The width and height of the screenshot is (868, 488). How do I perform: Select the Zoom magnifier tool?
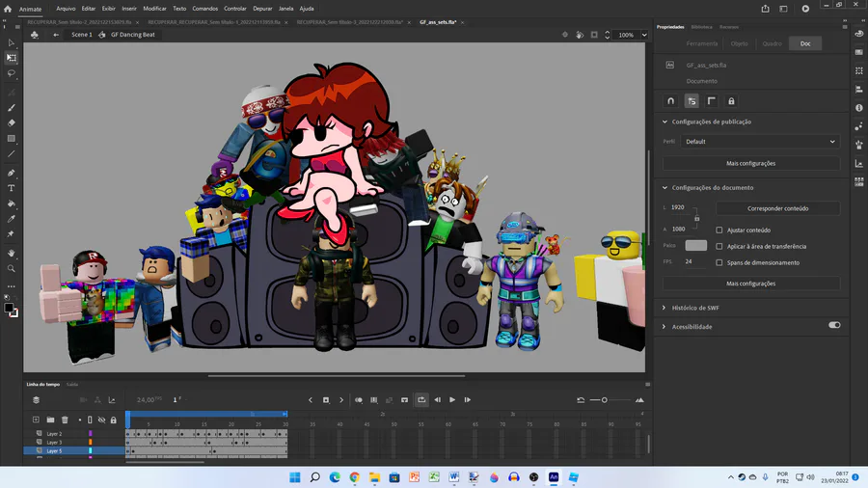(x=12, y=268)
